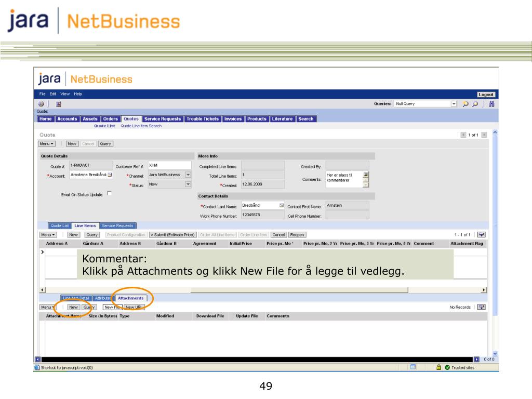The height and width of the screenshot is (399, 532).
Task: Click the Reopen button
Action: [x=297, y=235]
